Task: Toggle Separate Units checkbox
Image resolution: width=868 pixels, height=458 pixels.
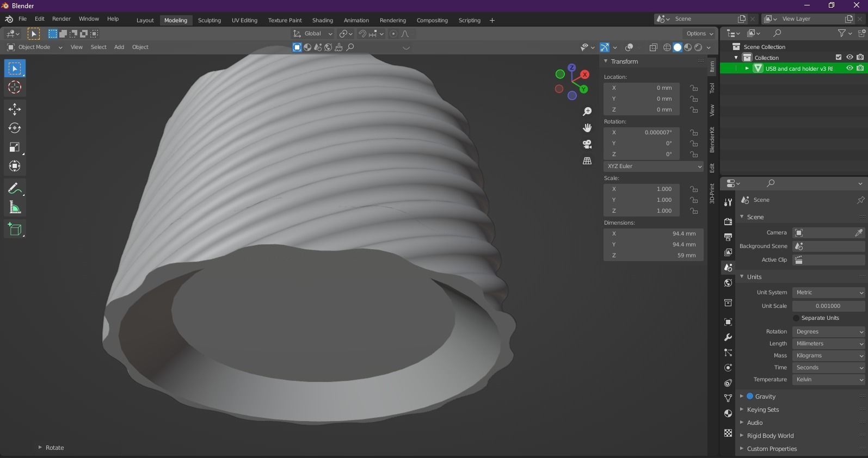Action: tap(796, 318)
